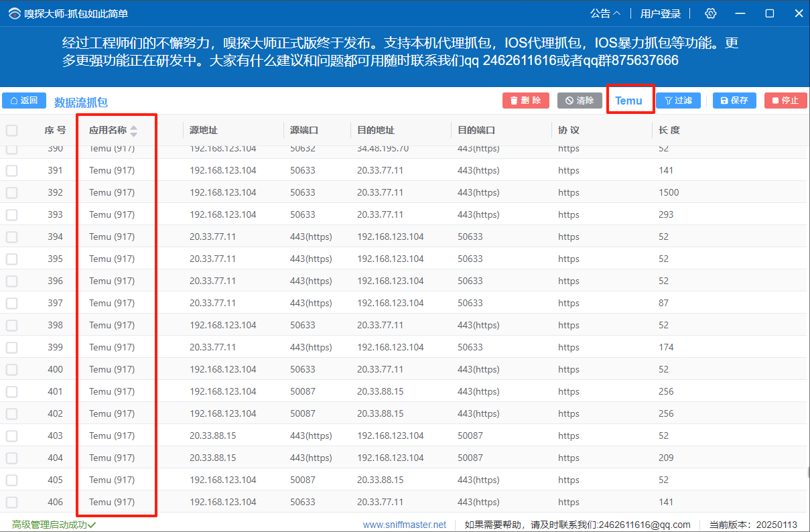Check the checkbox for row 398
Viewport: 810px width, 532px height.
(x=12, y=326)
